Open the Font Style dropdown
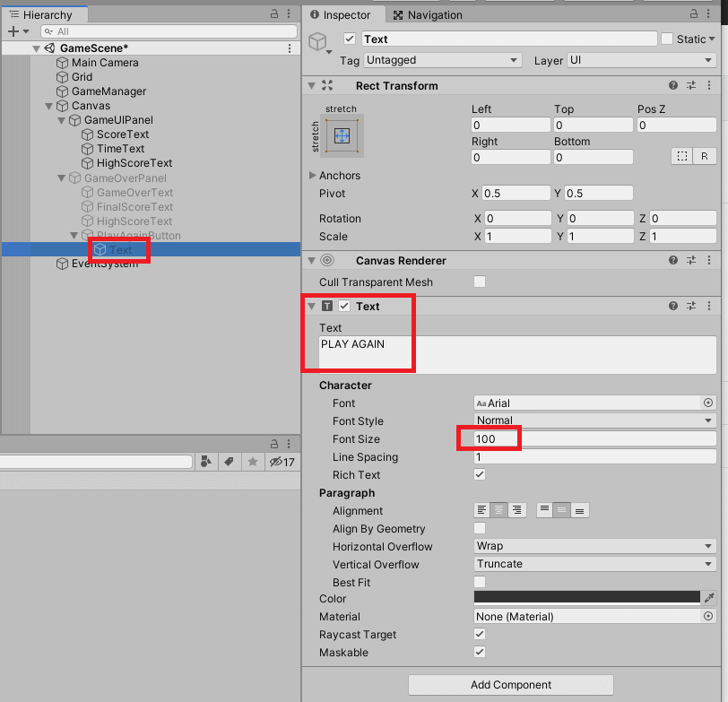The width and height of the screenshot is (728, 702). pyautogui.click(x=594, y=420)
